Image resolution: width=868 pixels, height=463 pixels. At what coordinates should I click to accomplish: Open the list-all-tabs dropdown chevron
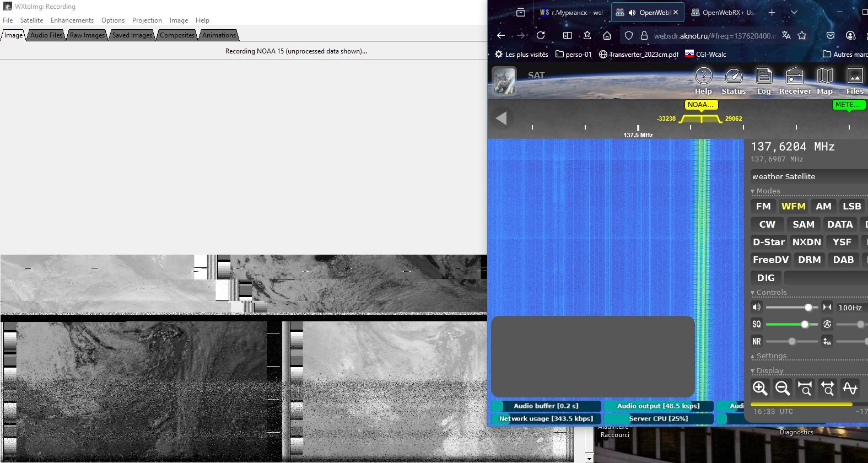(x=794, y=12)
